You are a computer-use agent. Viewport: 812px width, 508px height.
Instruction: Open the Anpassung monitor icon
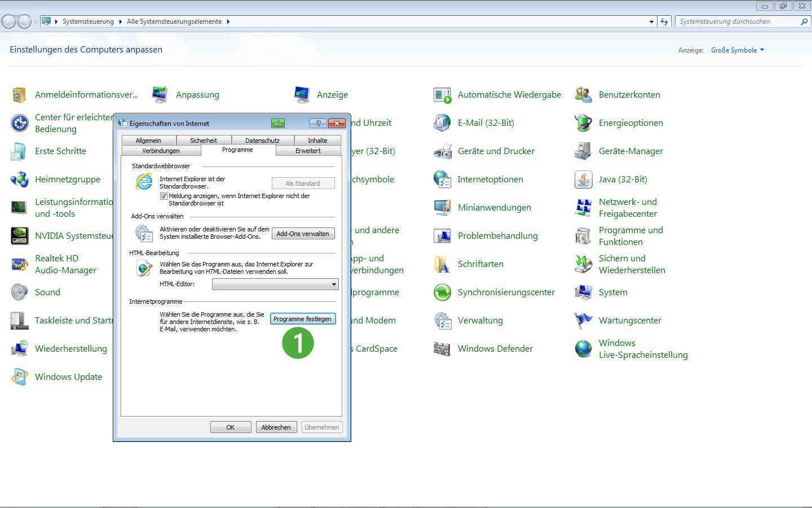[160, 95]
